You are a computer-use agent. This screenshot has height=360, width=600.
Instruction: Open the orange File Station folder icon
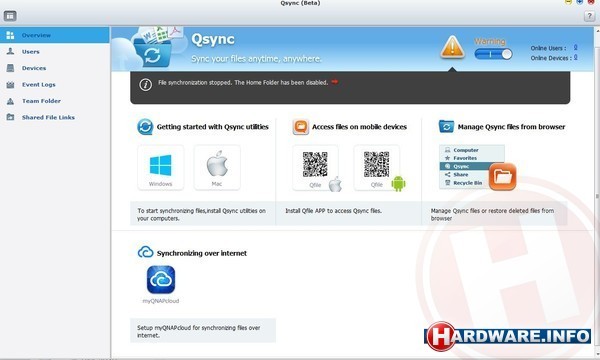[502, 176]
